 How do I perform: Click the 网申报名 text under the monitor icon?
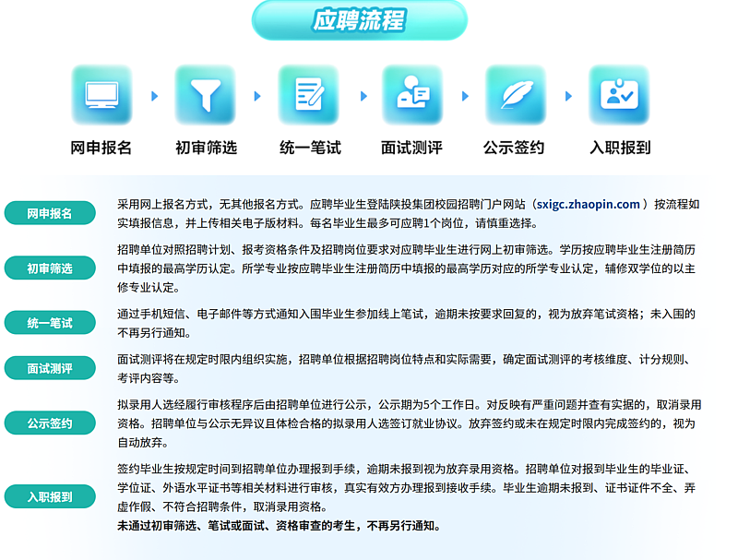[101, 148]
